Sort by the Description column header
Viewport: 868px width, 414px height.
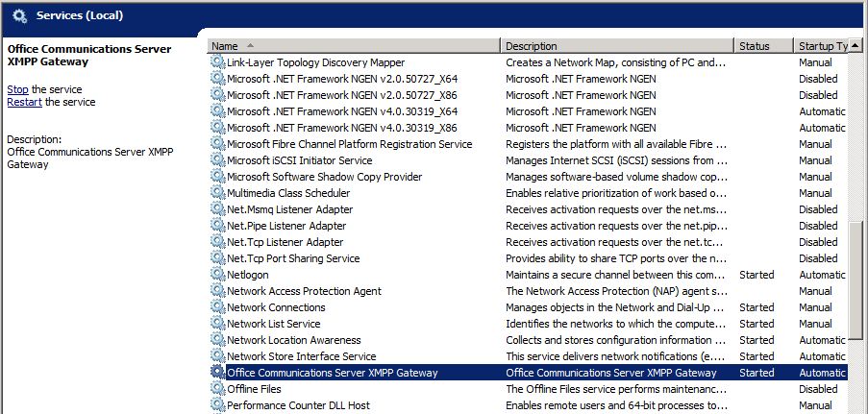click(617, 46)
